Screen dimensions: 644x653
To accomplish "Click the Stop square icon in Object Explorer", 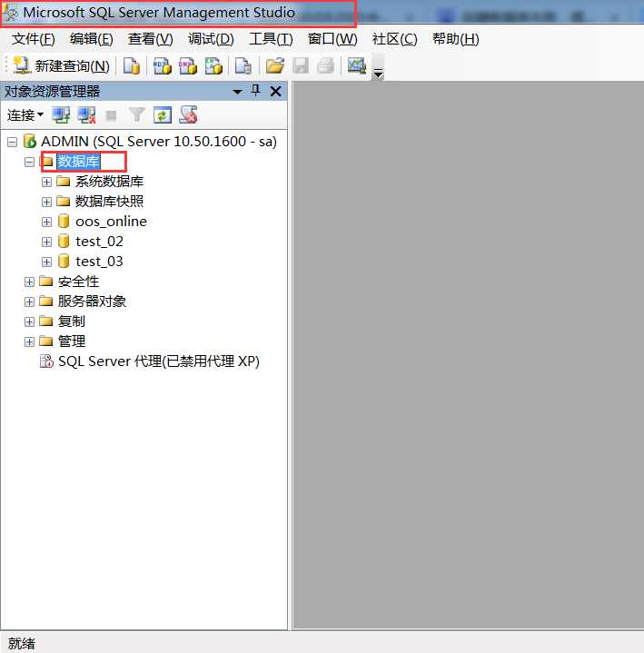I will coord(111,115).
